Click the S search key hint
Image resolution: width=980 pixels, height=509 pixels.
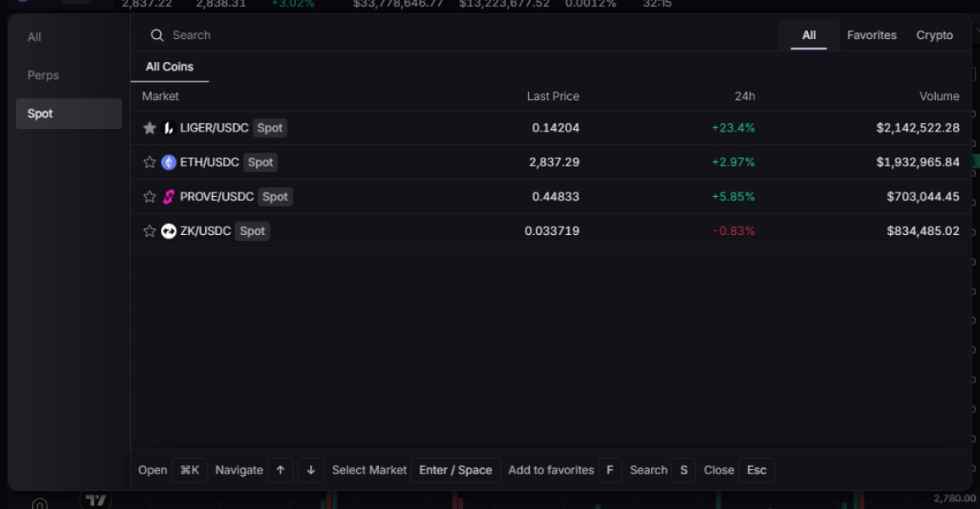pyautogui.click(x=684, y=470)
